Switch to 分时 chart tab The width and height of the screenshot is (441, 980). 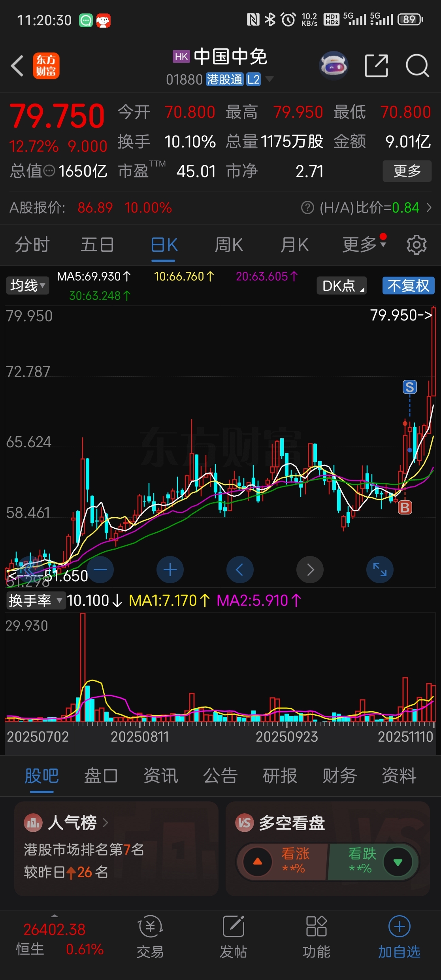(x=32, y=245)
